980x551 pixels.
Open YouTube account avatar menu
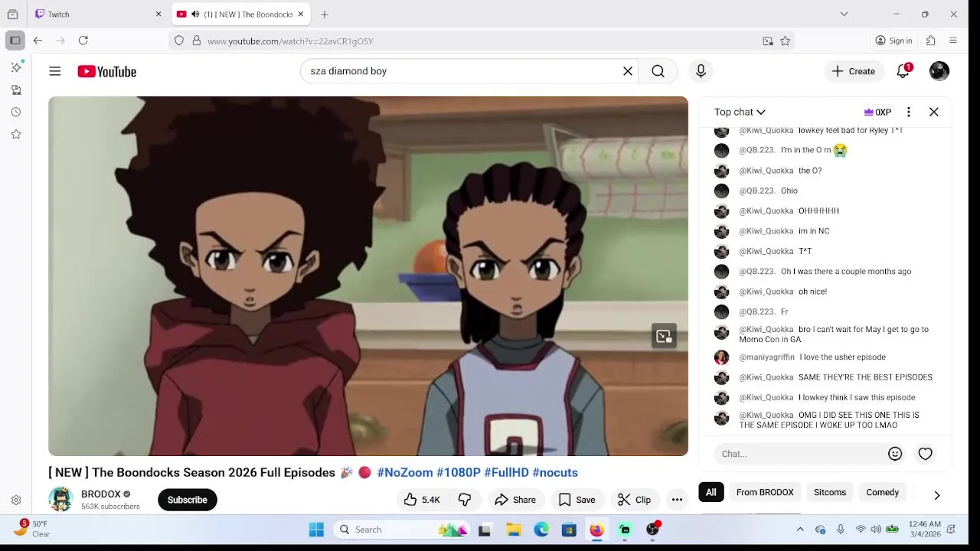939,71
